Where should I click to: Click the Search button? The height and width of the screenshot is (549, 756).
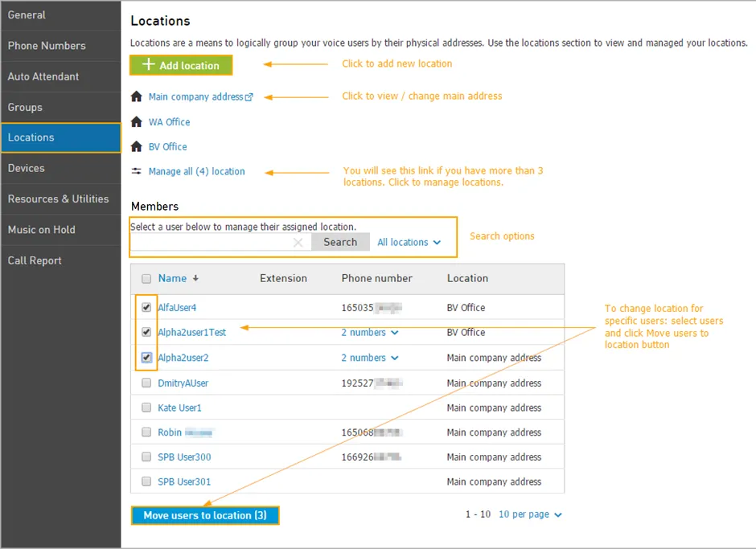click(340, 242)
